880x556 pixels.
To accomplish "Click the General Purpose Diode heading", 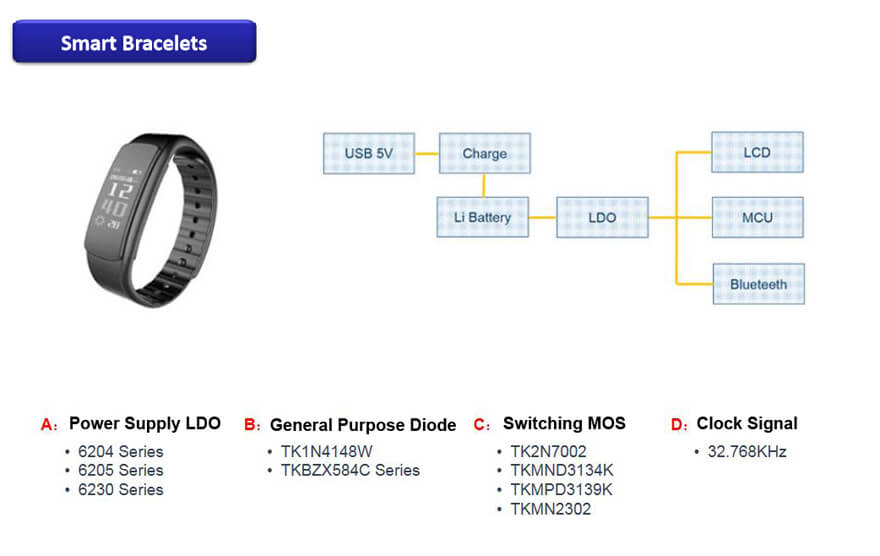I will coord(362,425).
